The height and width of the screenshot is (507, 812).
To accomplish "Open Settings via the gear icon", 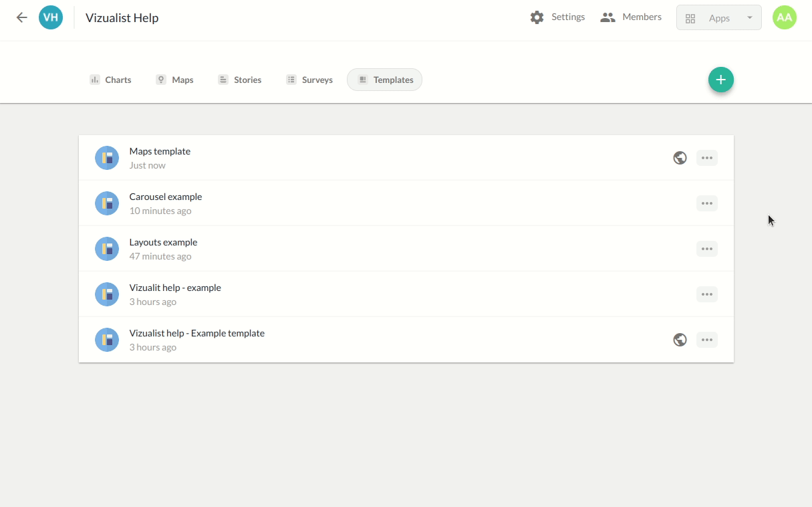I will 537,17.
